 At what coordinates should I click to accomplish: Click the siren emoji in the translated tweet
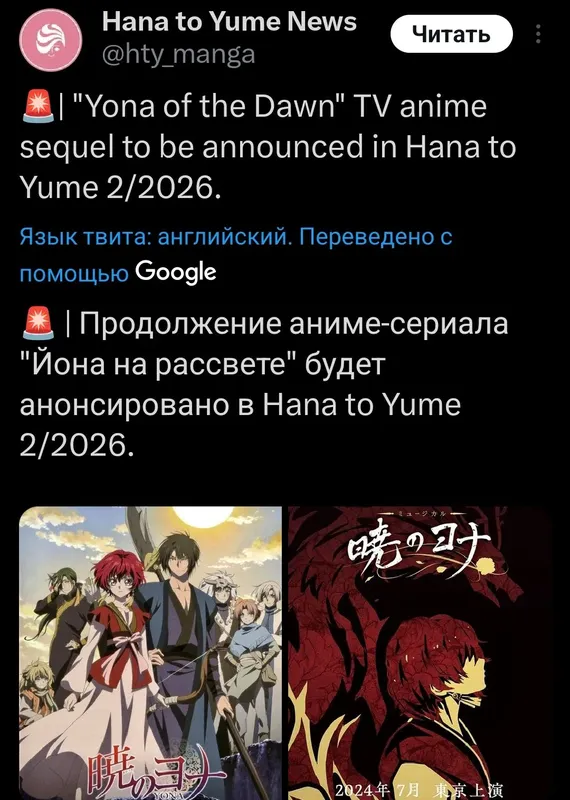point(38,323)
